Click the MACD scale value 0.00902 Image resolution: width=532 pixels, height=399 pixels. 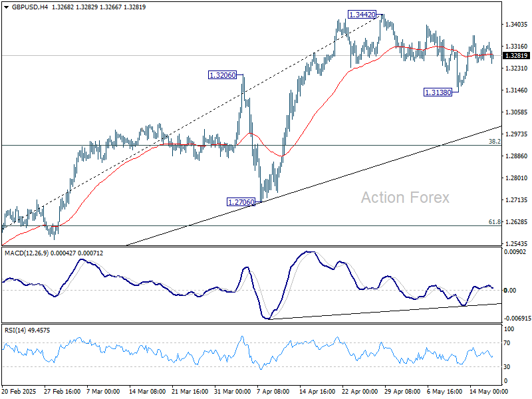point(515,252)
